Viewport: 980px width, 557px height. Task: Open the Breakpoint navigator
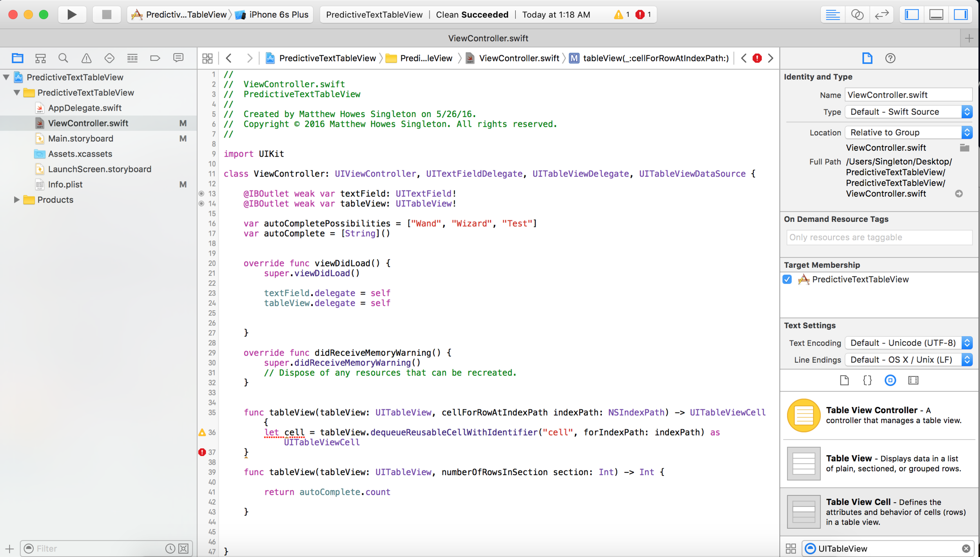[155, 58]
